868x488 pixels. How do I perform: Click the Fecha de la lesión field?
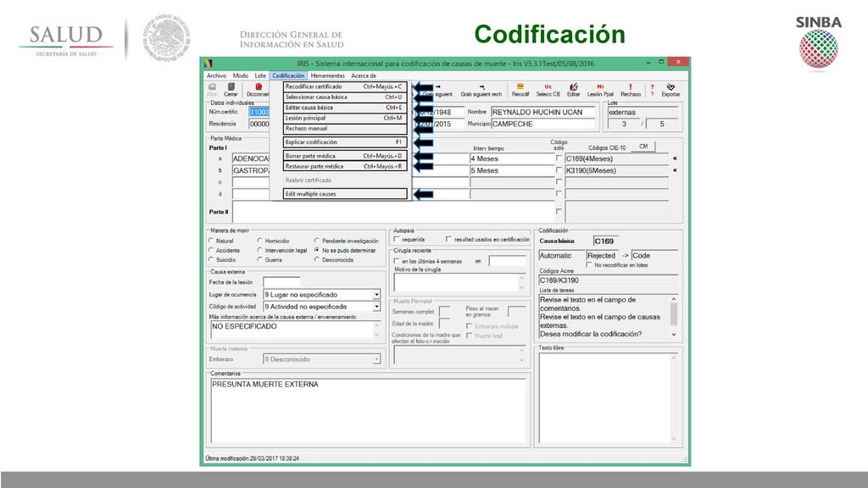tap(281, 282)
